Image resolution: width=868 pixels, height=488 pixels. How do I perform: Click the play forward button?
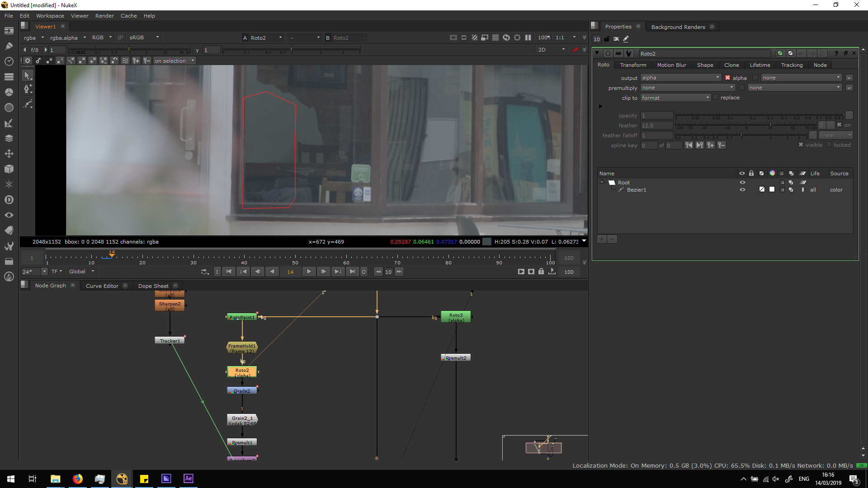pos(309,272)
